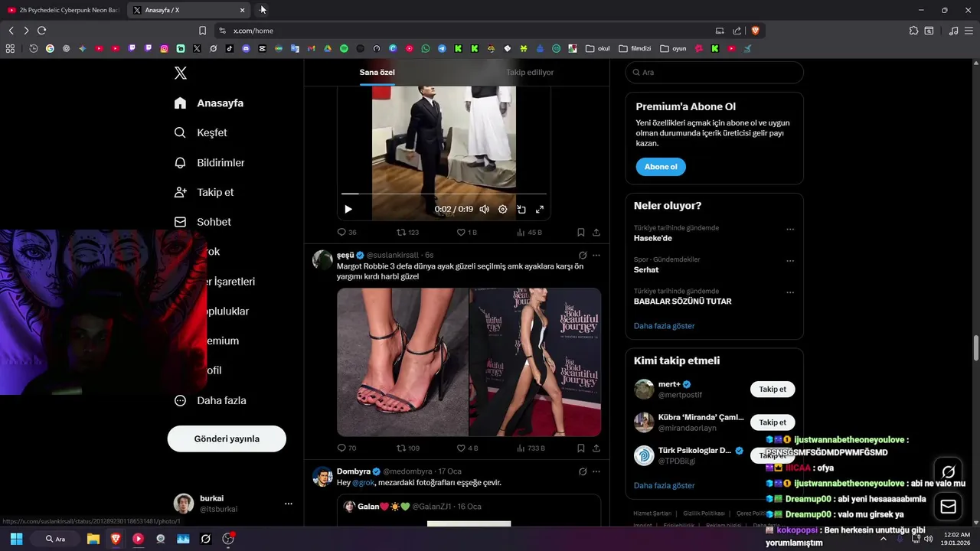This screenshot has height=551, width=980.
Task: Open Daha fazla sidebar menu
Action: 211,400
